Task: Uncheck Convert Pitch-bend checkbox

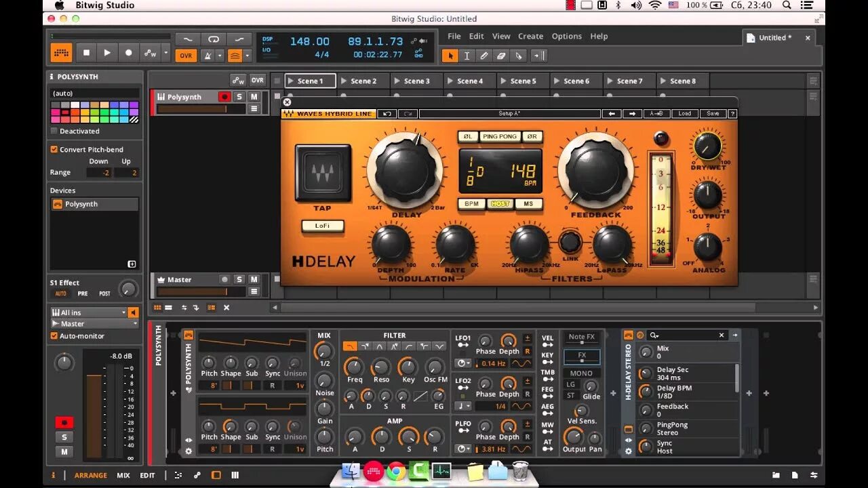Action: (x=54, y=149)
